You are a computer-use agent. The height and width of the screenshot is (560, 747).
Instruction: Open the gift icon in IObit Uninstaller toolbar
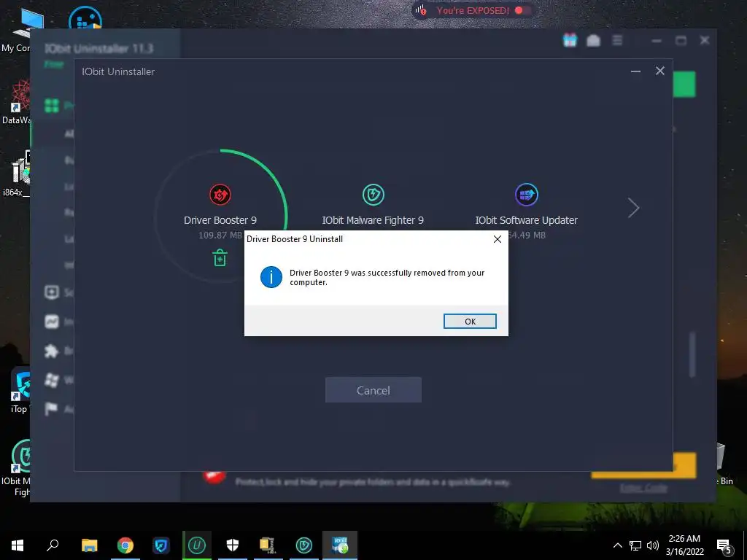point(570,41)
